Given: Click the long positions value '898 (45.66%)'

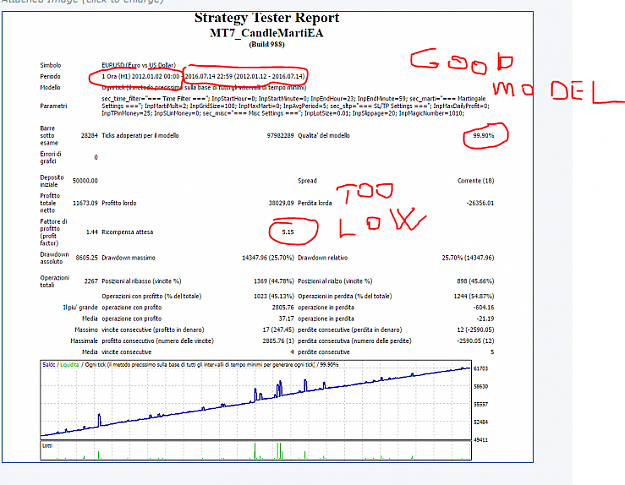Looking at the screenshot, I should tap(475, 281).
